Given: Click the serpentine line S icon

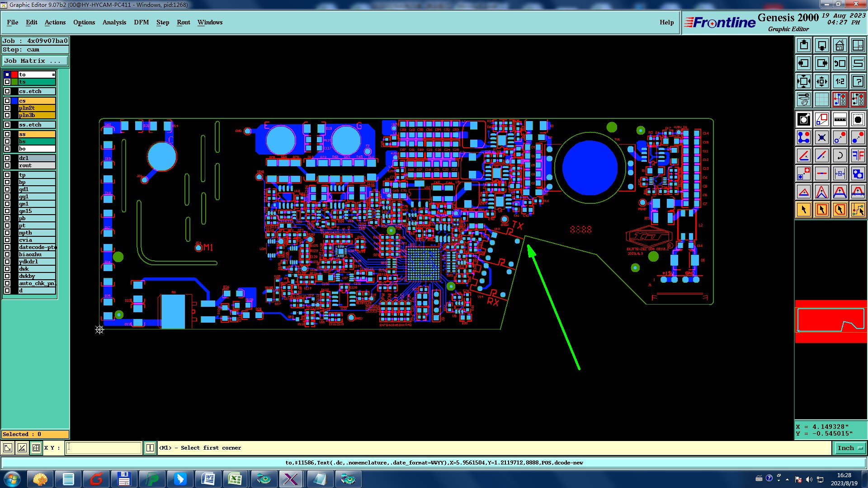Looking at the screenshot, I should pyautogui.click(x=858, y=63).
